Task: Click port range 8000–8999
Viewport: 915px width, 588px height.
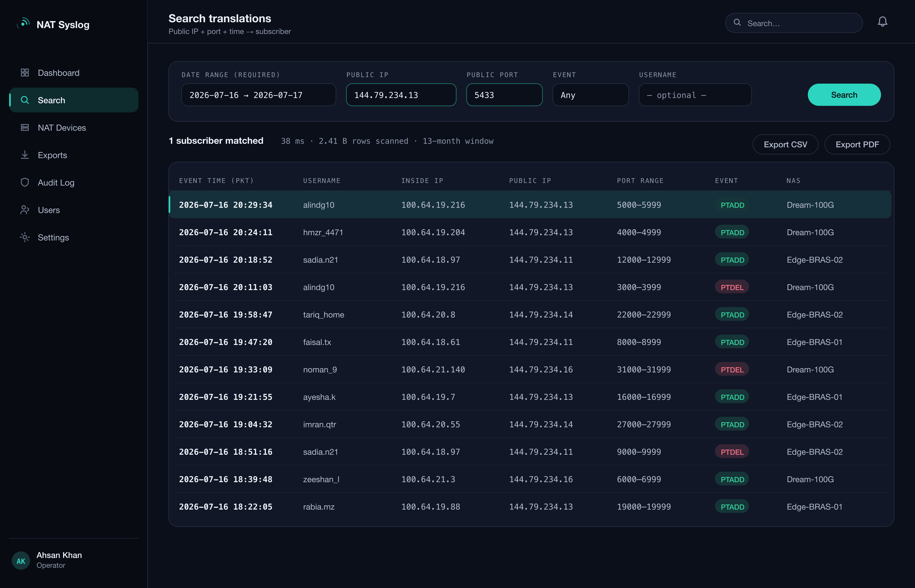Action: (639, 342)
